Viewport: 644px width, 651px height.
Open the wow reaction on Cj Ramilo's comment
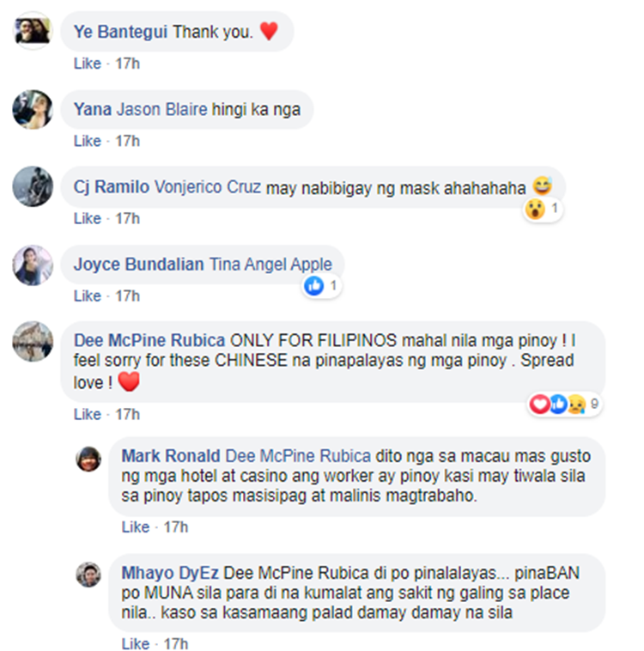[x=543, y=209]
